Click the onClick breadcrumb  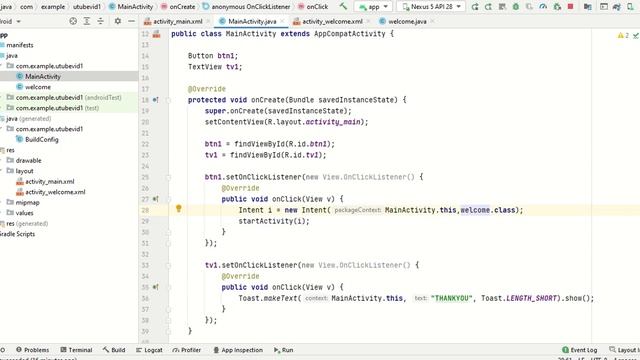pos(313,7)
